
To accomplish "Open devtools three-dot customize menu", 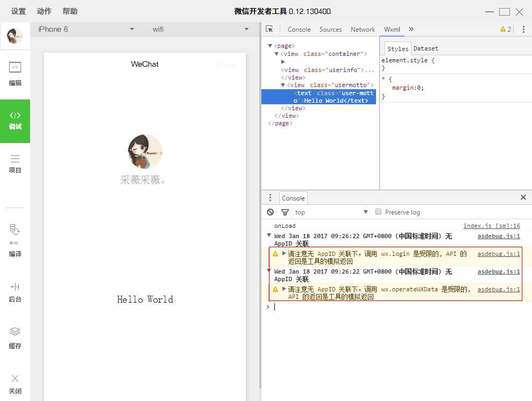I will click(523, 30).
